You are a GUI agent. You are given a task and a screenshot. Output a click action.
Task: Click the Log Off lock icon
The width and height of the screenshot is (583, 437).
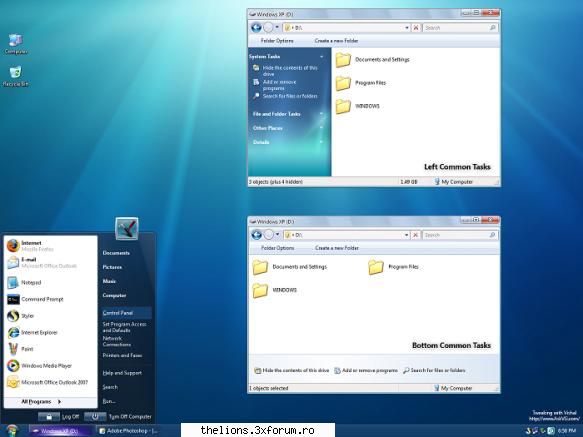tap(49, 417)
